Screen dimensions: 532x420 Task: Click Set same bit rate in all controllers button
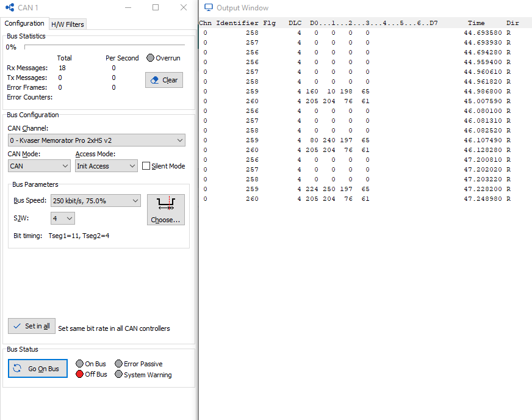click(32, 326)
